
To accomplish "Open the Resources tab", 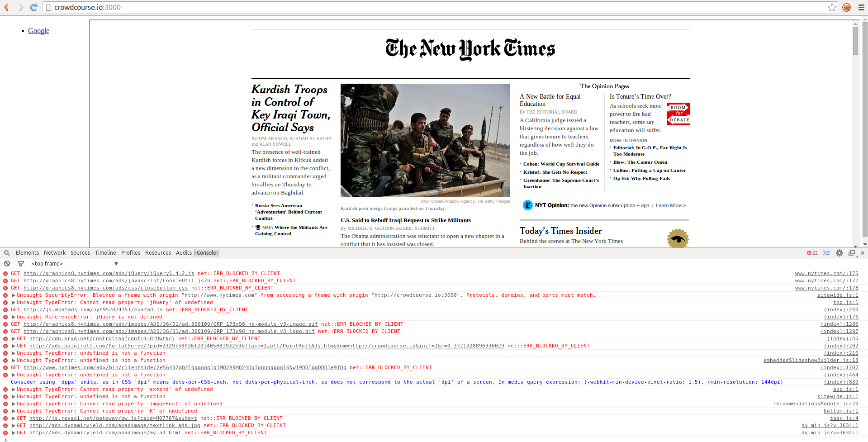I will point(158,253).
